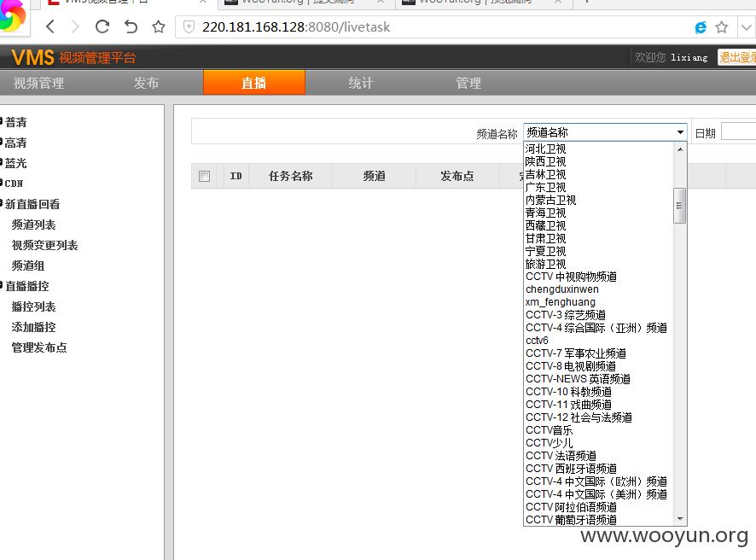Open 管理发布点 in the sidebar

[x=39, y=347]
